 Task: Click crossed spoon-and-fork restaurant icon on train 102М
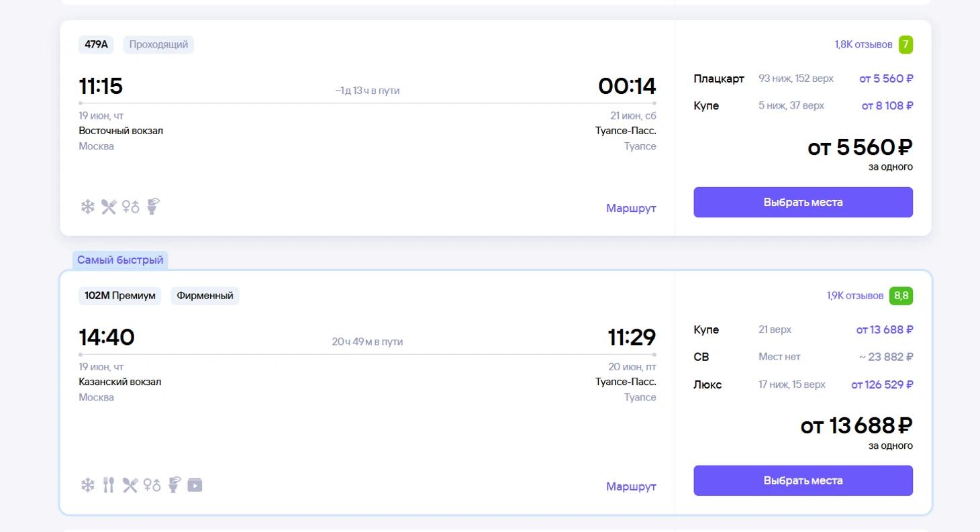[x=130, y=485]
